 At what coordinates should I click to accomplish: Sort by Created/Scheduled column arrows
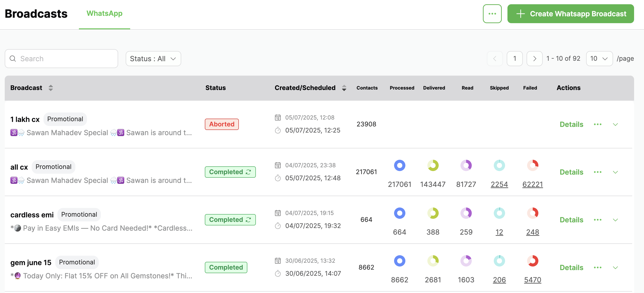click(344, 88)
